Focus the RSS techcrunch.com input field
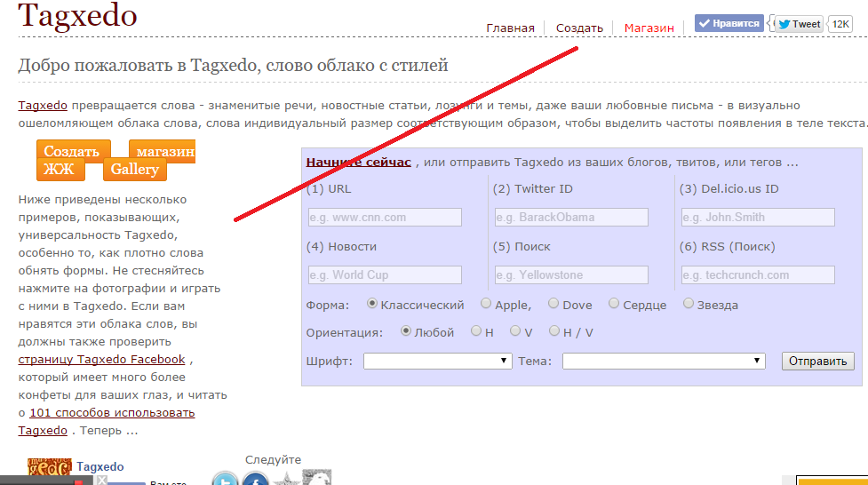Viewport: 868px width, 485px height. click(x=758, y=274)
